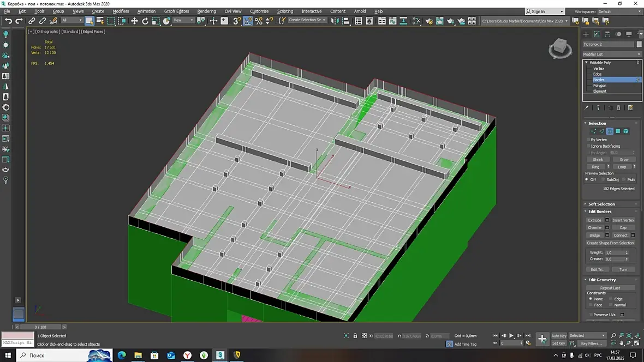Select Polygon sub-object level icon
Viewport: 644px width, 362px height.
point(618,131)
